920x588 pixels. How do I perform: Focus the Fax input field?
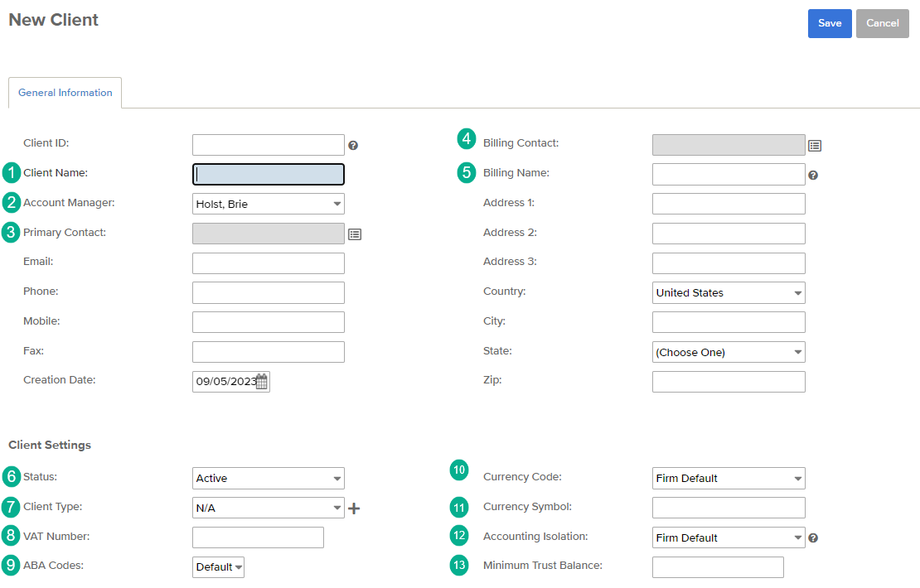pyautogui.click(x=269, y=352)
